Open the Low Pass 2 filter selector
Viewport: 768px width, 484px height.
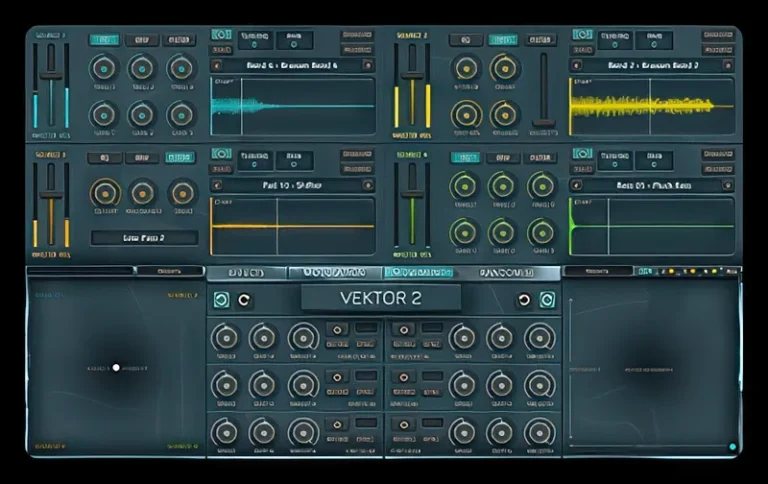[144, 238]
